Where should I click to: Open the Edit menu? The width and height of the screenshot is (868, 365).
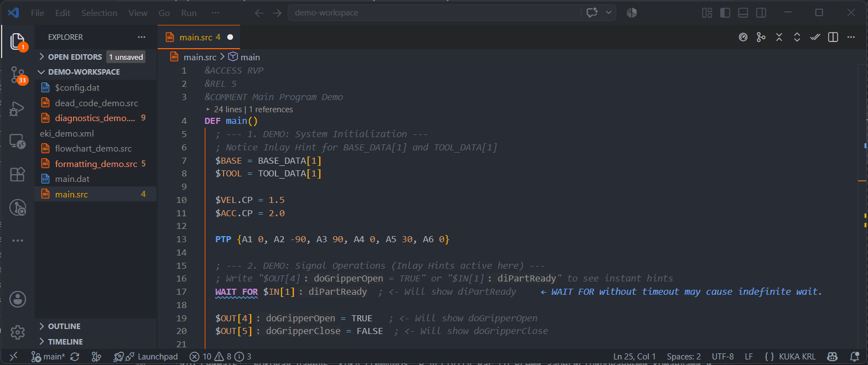(x=63, y=13)
